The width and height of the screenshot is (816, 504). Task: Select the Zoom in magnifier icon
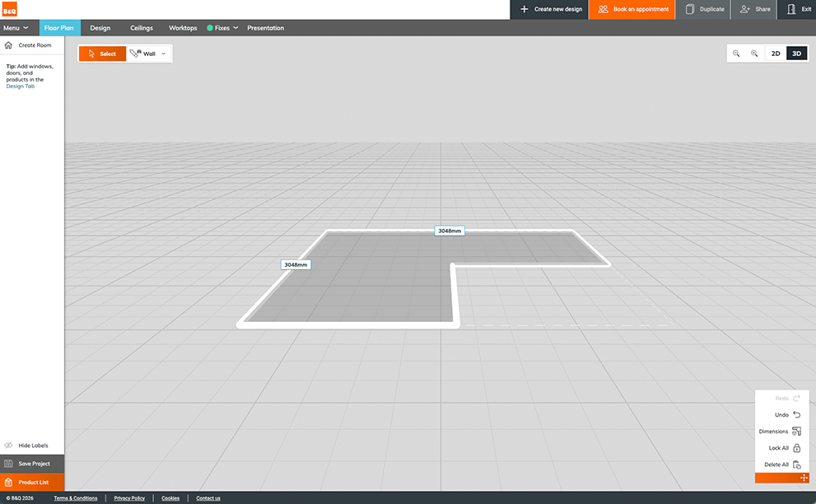tap(753, 53)
